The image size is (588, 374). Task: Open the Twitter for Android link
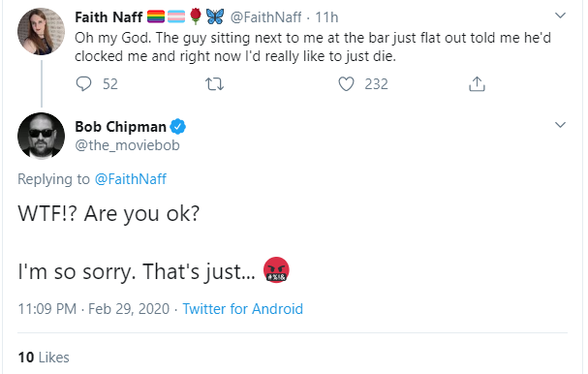pos(242,309)
